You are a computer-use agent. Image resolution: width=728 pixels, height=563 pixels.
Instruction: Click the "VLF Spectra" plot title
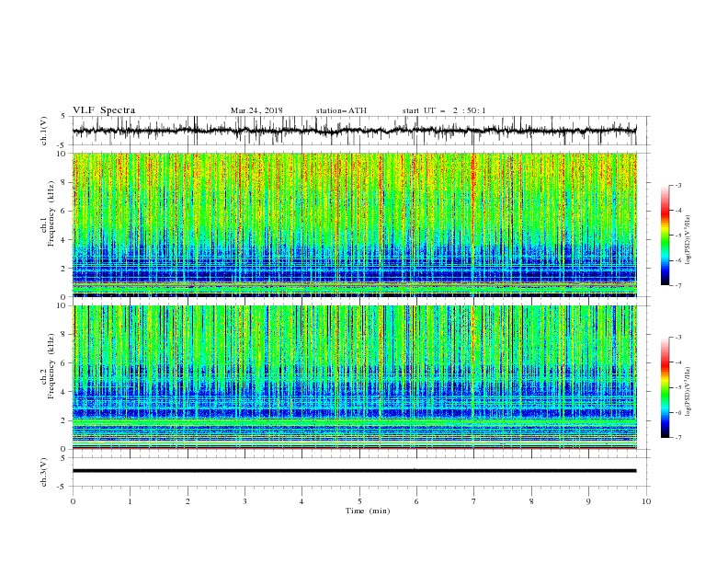pos(104,110)
